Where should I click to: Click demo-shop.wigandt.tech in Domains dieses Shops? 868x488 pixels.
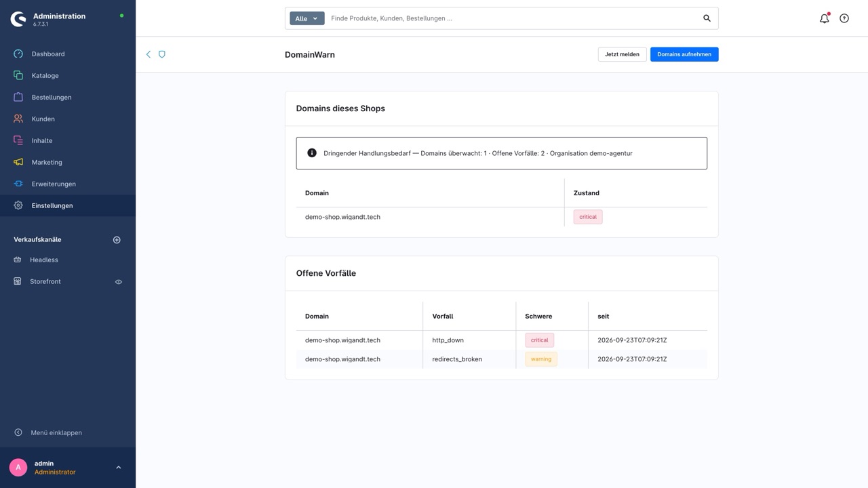pyautogui.click(x=342, y=217)
